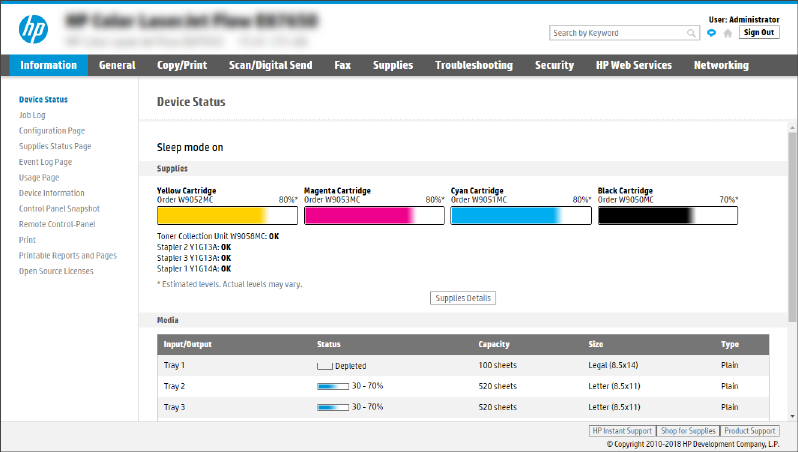Open Supplies Status Page link
798x452 pixels.
(x=55, y=146)
